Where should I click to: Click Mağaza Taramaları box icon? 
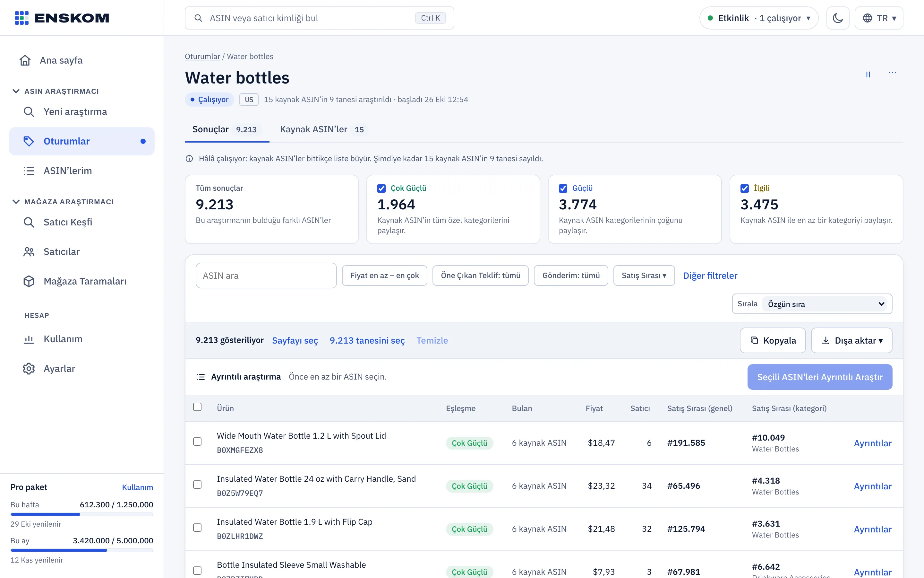click(29, 281)
